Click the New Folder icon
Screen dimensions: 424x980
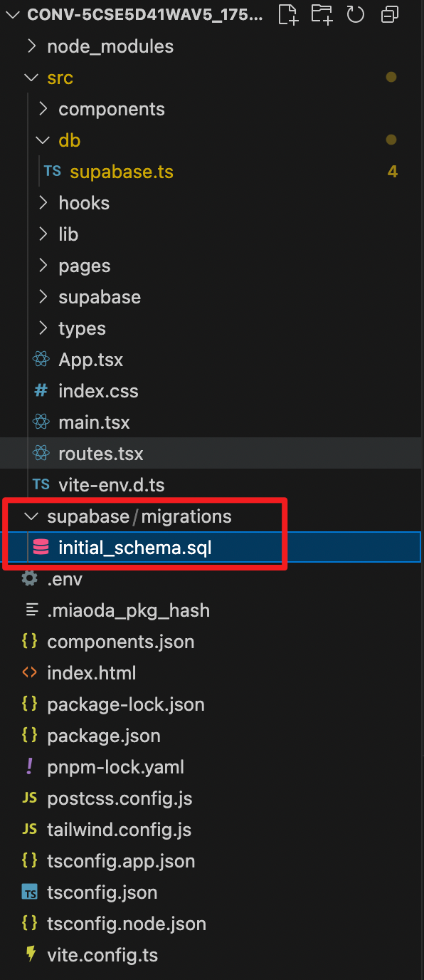tap(322, 14)
